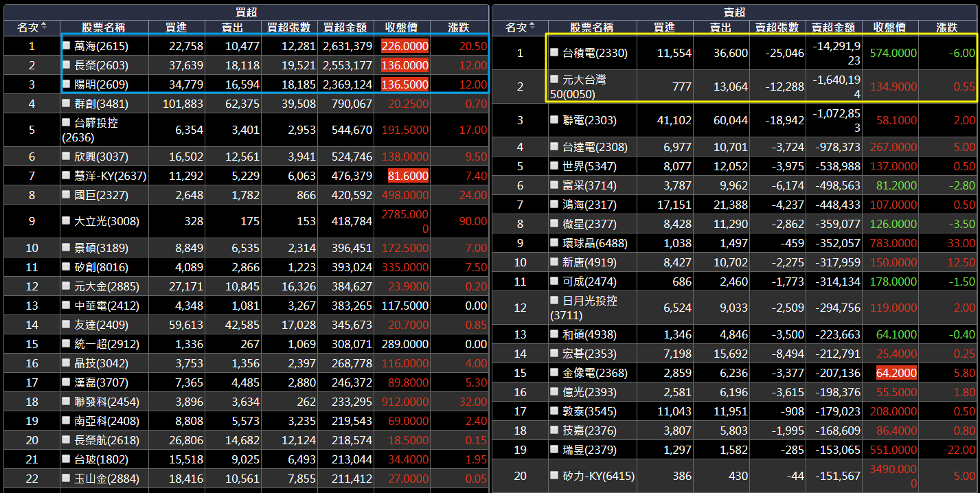Click the closing price 574.0000
The width and height of the screenshot is (980, 493).
click(x=893, y=53)
